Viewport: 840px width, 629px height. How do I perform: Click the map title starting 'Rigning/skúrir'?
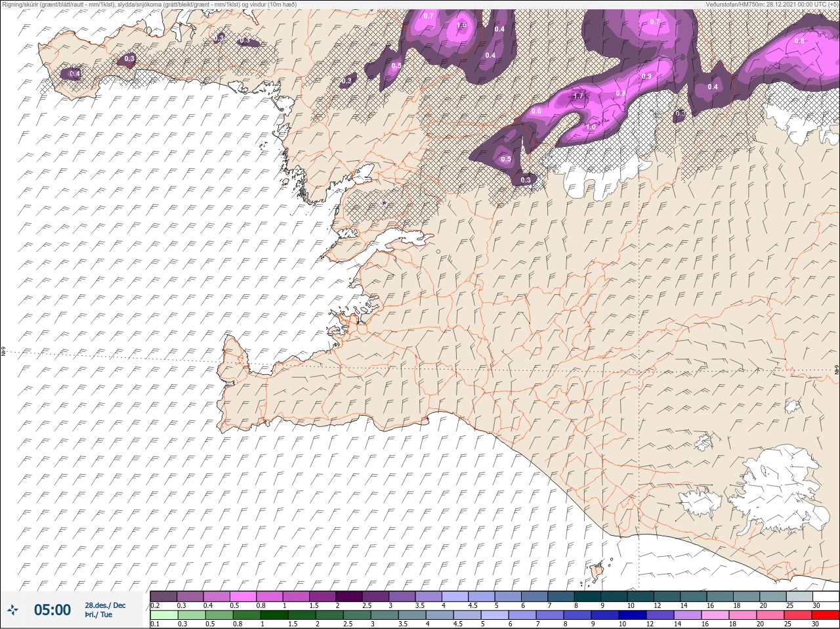149,4
